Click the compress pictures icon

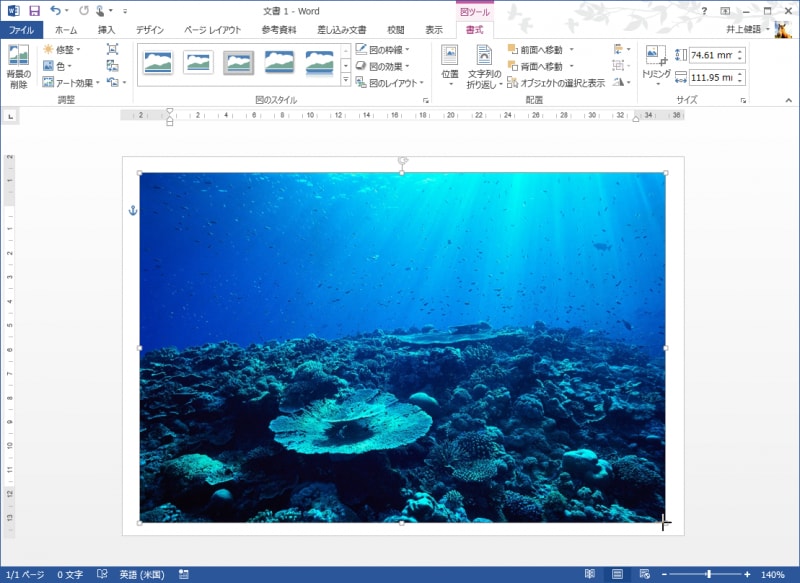pyautogui.click(x=112, y=49)
